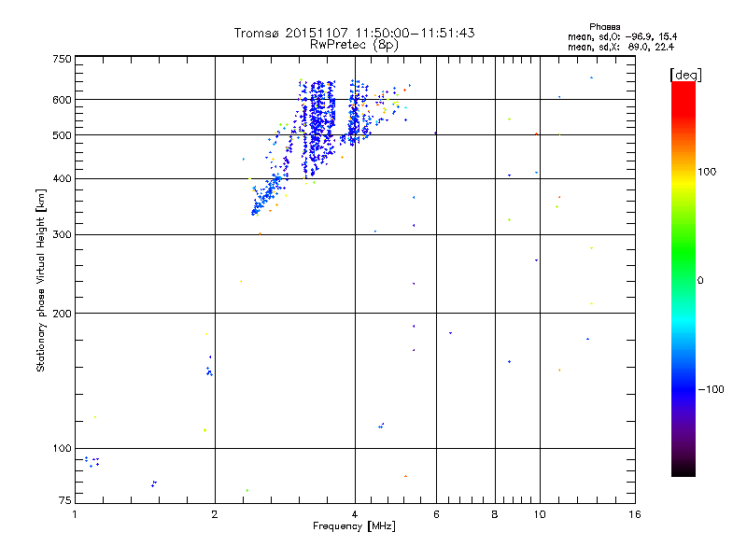Image resolution: width=747 pixels, height=560 pixels.
Task: Click the phase color bar gradient
Action: click(684, 278)
